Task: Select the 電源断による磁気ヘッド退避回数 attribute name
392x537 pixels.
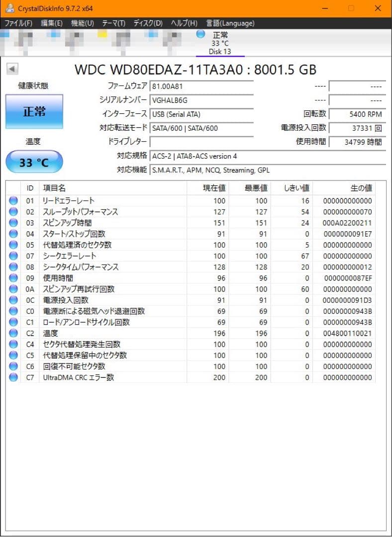Action: point(94,311)
